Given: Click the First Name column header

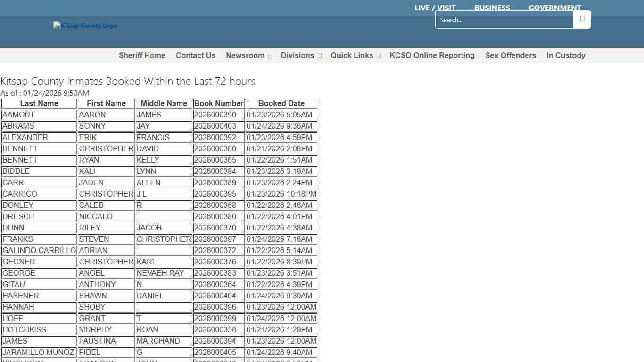Looking at the screenshot, I should (106, 103).
